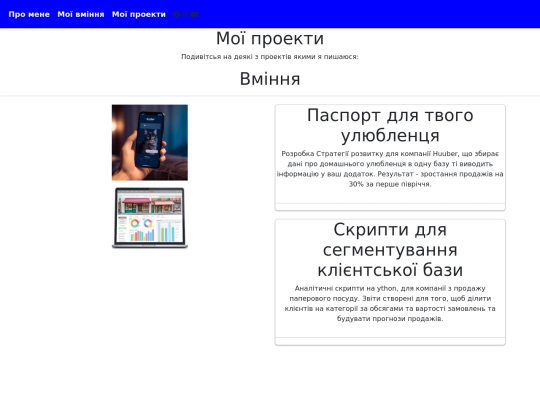
Task: Open the phone with cat app thumbnail
Action: click(x=150, y=143)
